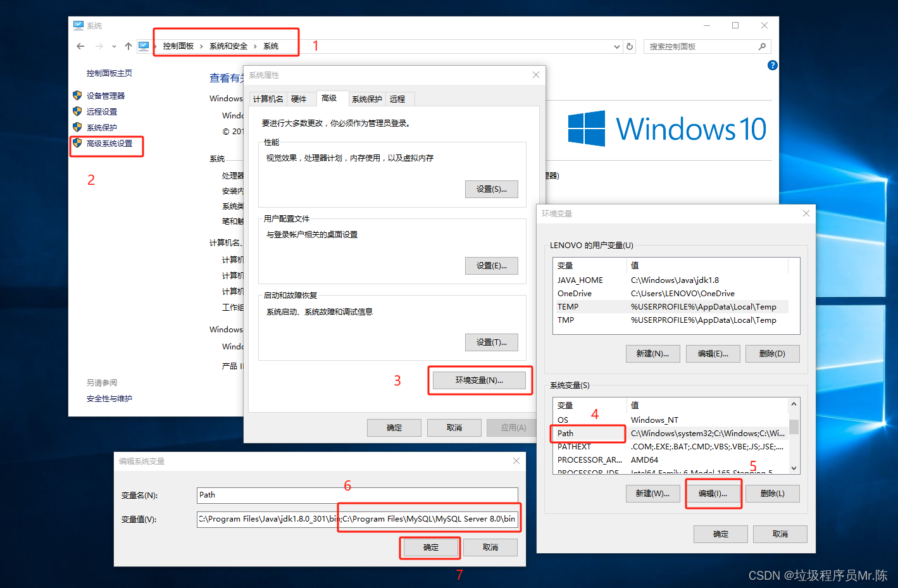Click the shield icon beside 远程设置
The height and width of the screenshot is (588, 898).
coord(77,111)
